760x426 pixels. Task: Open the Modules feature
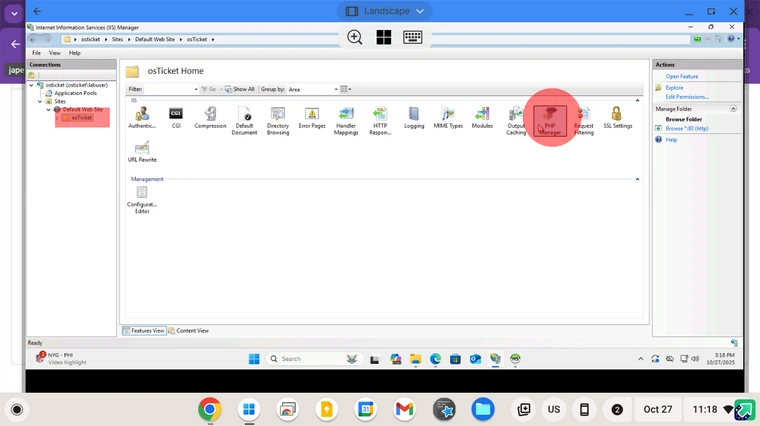[x=482, y=118]
